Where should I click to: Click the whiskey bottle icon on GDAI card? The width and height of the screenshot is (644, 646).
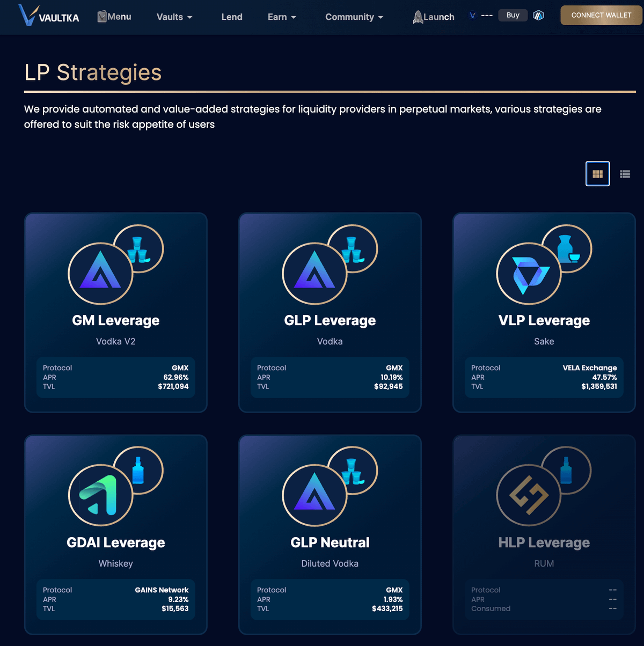(x=138, y=471)
